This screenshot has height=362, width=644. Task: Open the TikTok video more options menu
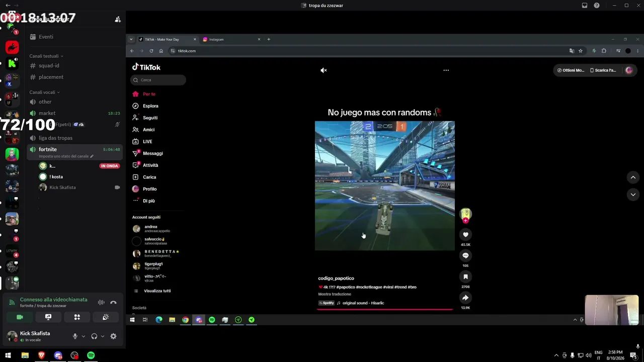point(446,70)
